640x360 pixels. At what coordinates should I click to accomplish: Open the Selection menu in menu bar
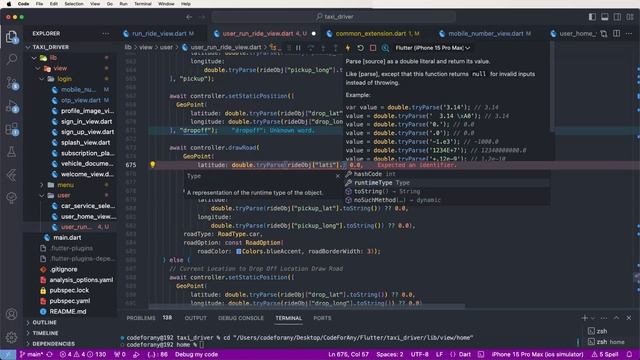click(74, 4)
